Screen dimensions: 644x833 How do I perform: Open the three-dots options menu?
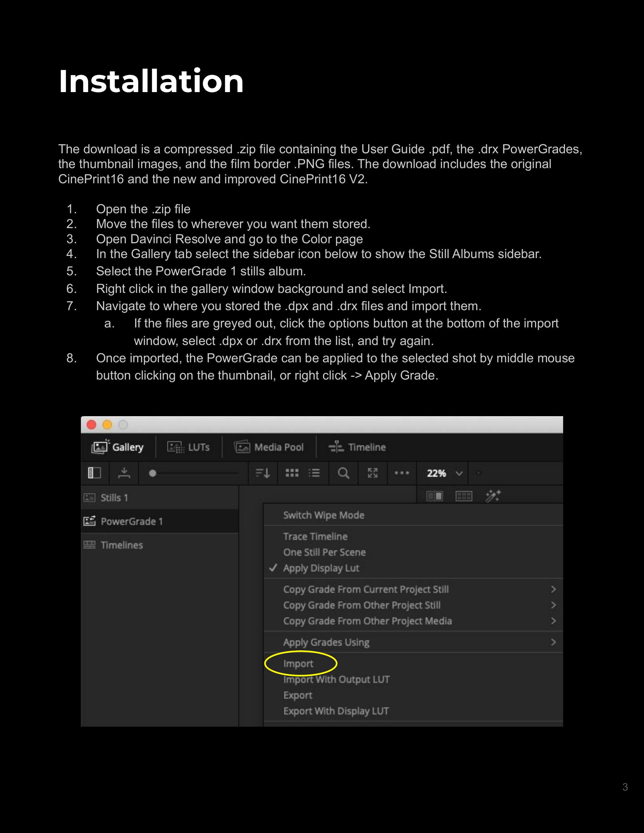point(402,473)
